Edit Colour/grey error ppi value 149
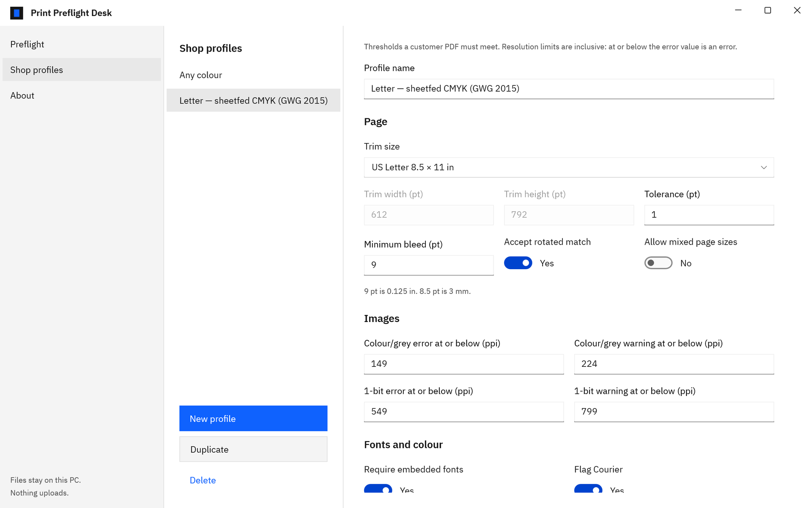This screenshot has width=812, height=508. pos(464,364)
